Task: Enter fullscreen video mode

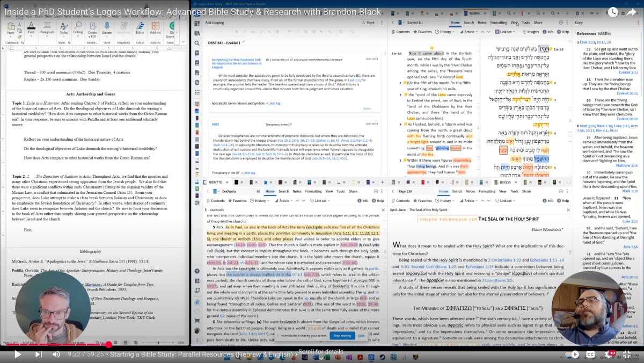Action: pyautogui.click(x=626, y=354)
